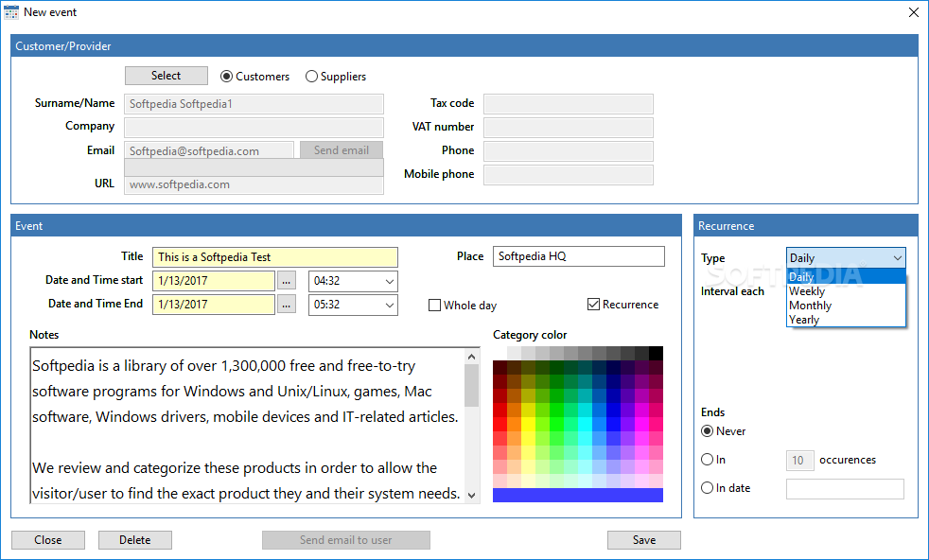Click the In date end date field

click(x=845, y=489)
